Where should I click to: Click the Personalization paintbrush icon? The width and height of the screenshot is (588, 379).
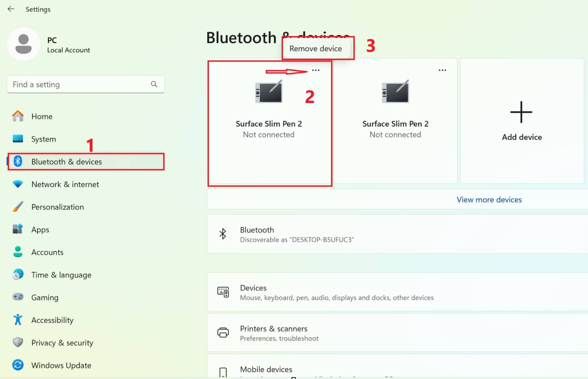pos(18,207)
